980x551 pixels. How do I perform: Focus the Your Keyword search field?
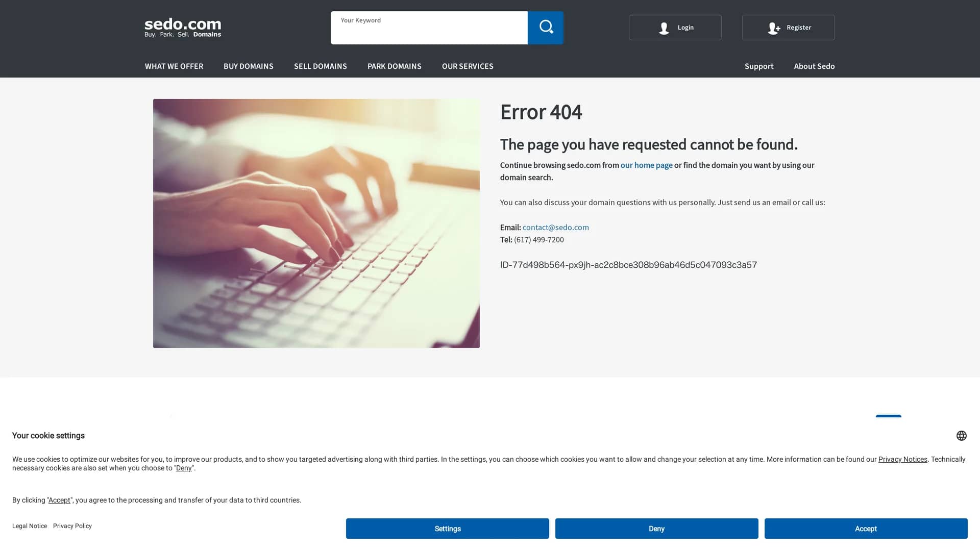[429, 28]
